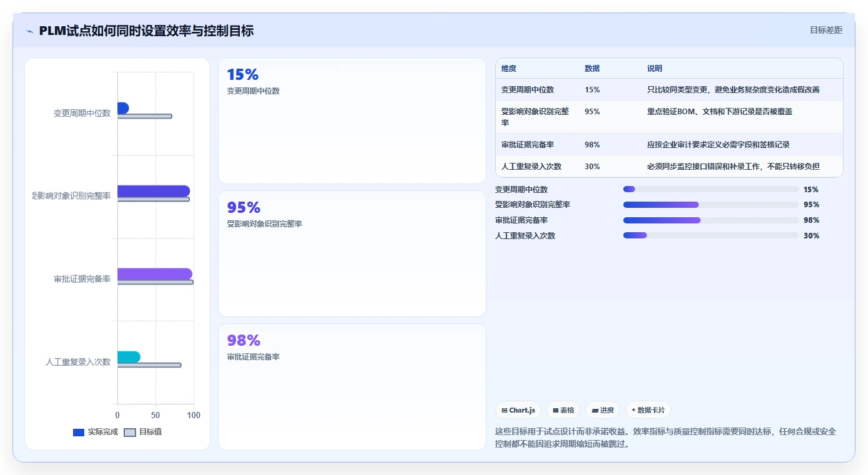This screenshot has height=475, width=868.
Task: Click the note 必须同步监控接口错误和补录工作
Action: pyautogui.click(x=733, y=167)
